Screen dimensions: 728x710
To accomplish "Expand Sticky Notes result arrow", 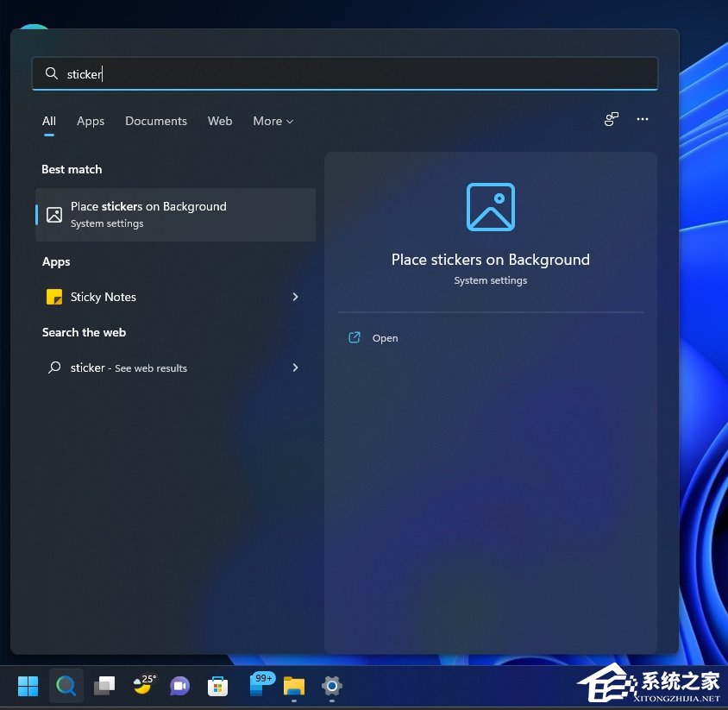I will (x=295, y=297).
